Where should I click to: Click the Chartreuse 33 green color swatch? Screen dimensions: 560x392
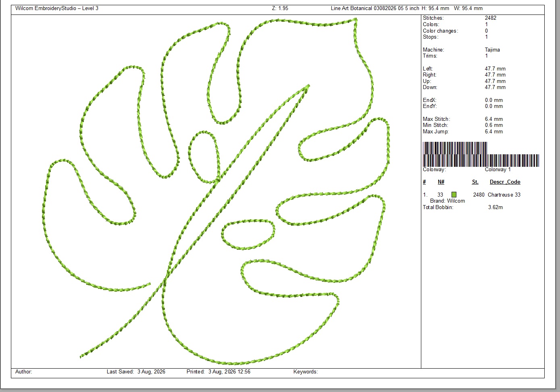click(x=454, y=195)
